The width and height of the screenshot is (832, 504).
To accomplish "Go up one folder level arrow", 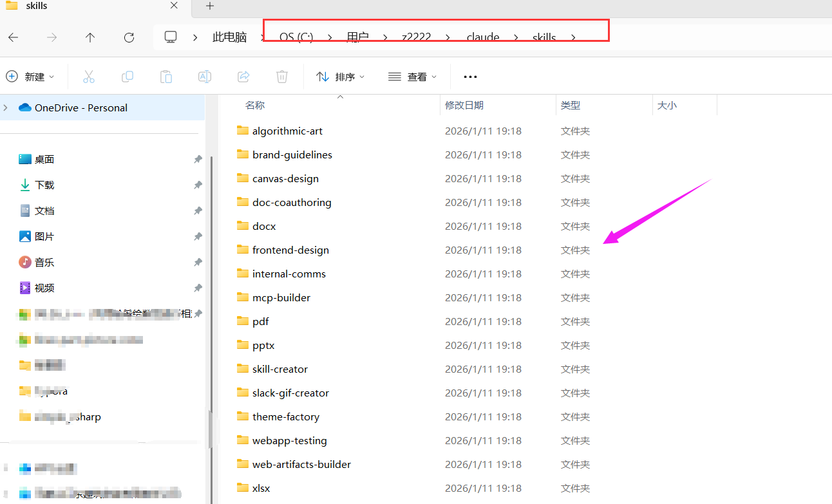I will (90, 37).
